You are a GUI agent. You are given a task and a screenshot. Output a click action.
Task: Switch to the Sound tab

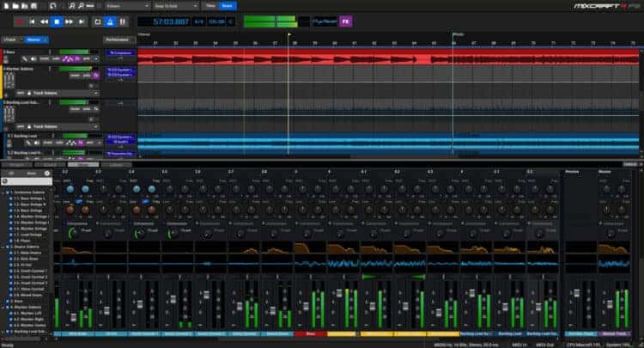50,165
